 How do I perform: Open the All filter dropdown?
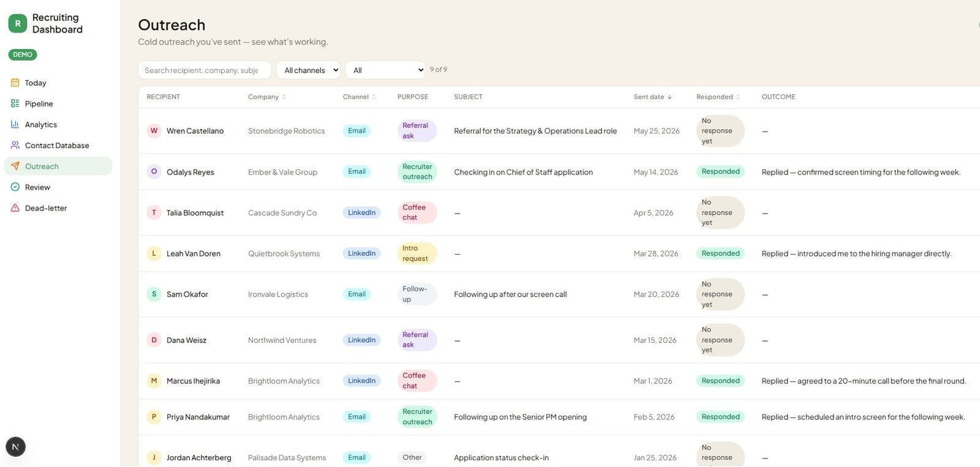point(385,70)
